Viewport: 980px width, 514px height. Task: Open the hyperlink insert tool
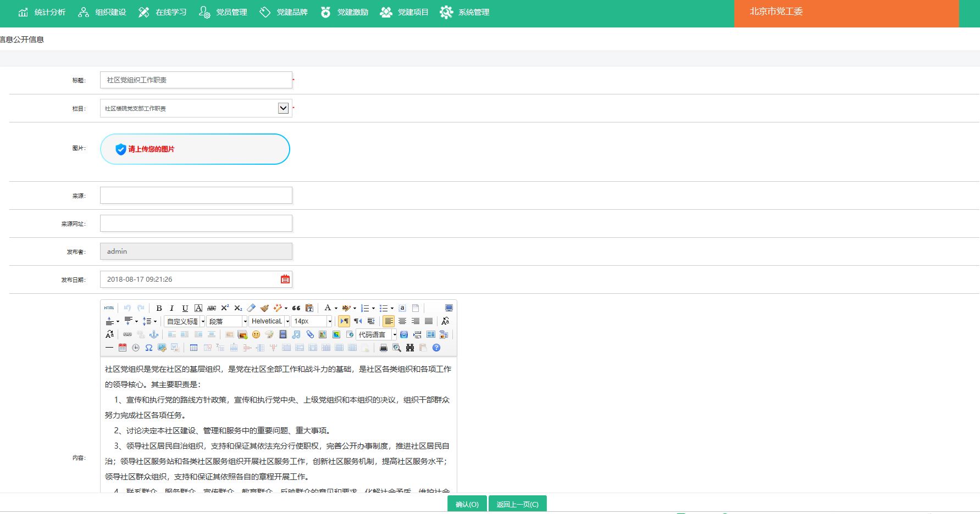coord(128,334)
